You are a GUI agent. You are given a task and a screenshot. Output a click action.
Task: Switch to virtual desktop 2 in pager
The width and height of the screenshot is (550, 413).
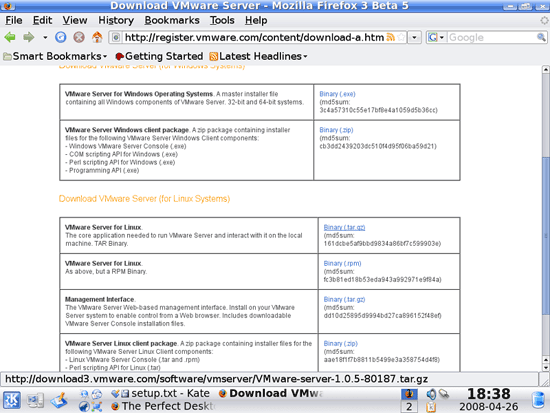point(409,407)
